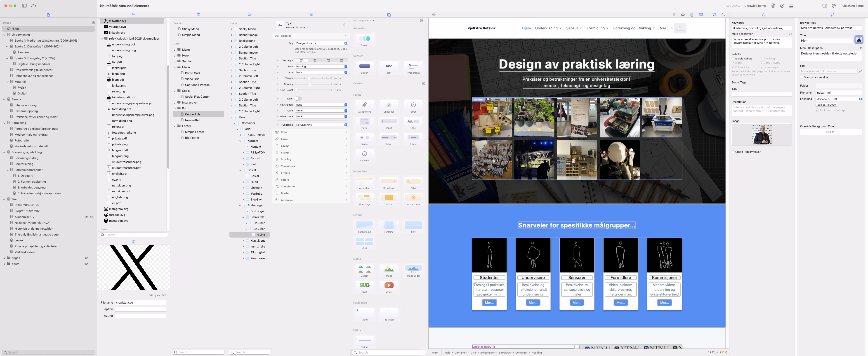Screen dimensions: 868x356
Task: Click the Publishing Setup button
Action: pos(852,6)
